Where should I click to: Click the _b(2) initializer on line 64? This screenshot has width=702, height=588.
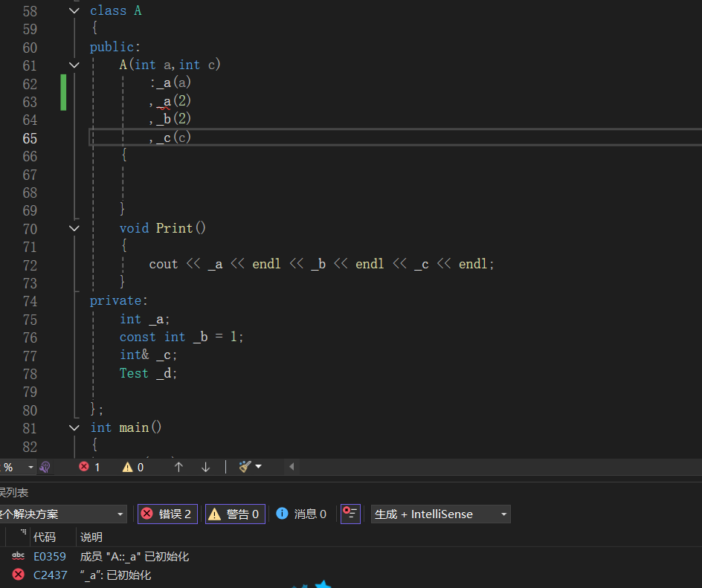pyautogui.click(x=174, y=119)
